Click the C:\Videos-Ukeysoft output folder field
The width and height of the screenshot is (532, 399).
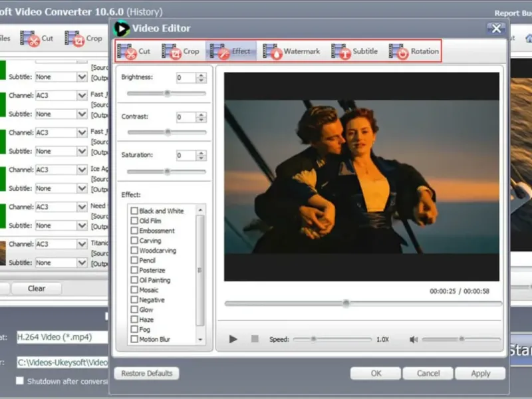coord(63,362)
